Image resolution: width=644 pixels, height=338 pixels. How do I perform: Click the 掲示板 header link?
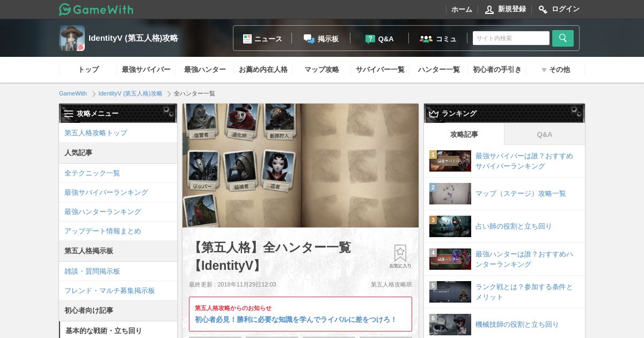pos(328,39)
